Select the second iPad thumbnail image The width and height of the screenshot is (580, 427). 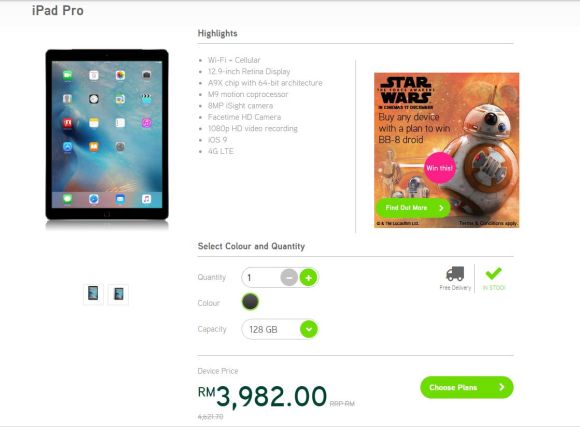pos(118,294)
